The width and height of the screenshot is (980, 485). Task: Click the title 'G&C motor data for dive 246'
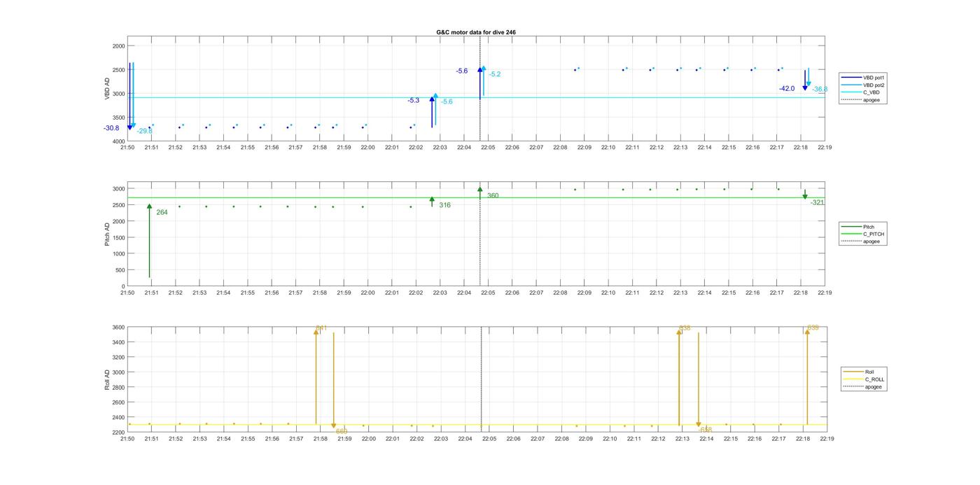[x=476, y=32]
